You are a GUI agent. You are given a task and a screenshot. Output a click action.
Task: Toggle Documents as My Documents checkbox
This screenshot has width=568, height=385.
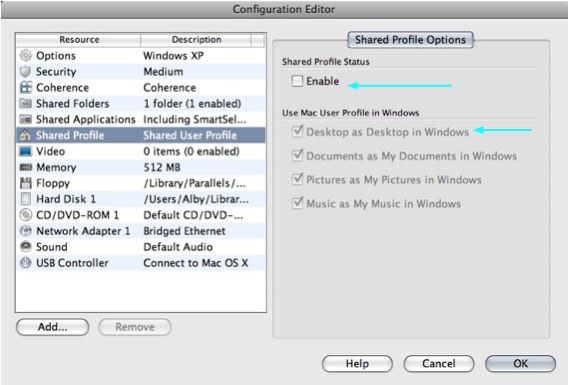[x=297, y=155]
